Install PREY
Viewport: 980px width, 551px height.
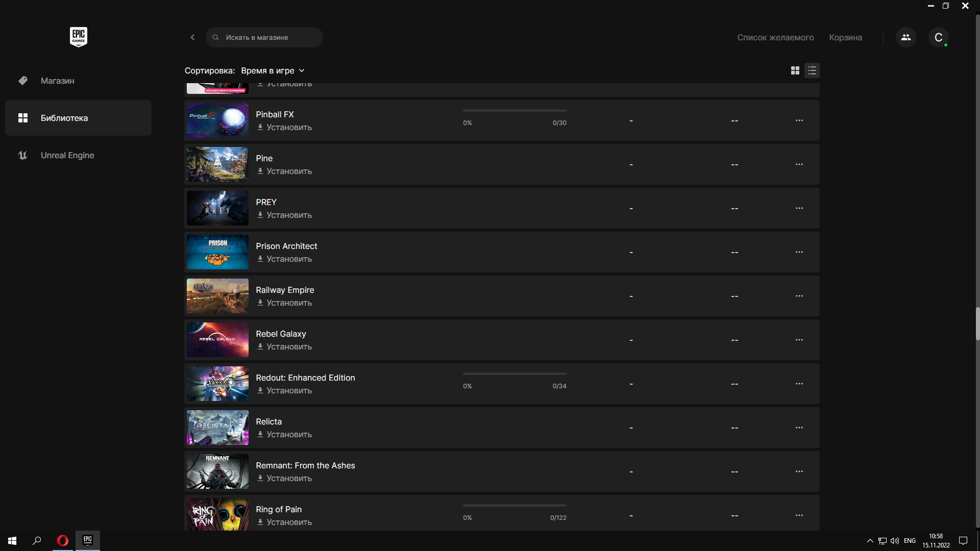284,215
